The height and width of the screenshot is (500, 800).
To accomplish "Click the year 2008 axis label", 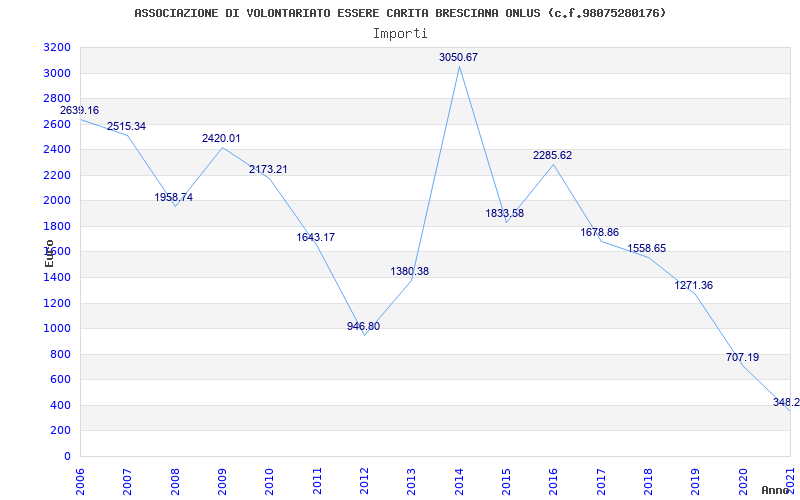I will pos(175,482).
